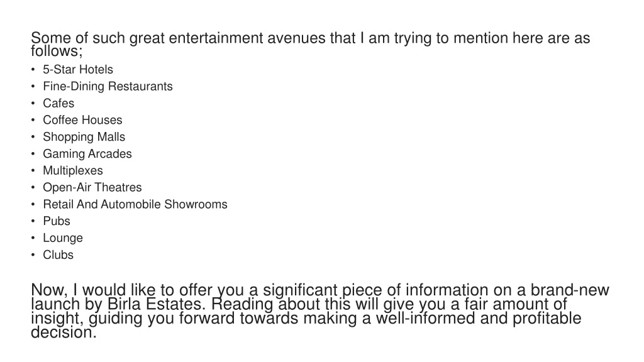
Task: Select the 'Fine-Dining Restaurants' bullet text
Action: tap(108, 86)
